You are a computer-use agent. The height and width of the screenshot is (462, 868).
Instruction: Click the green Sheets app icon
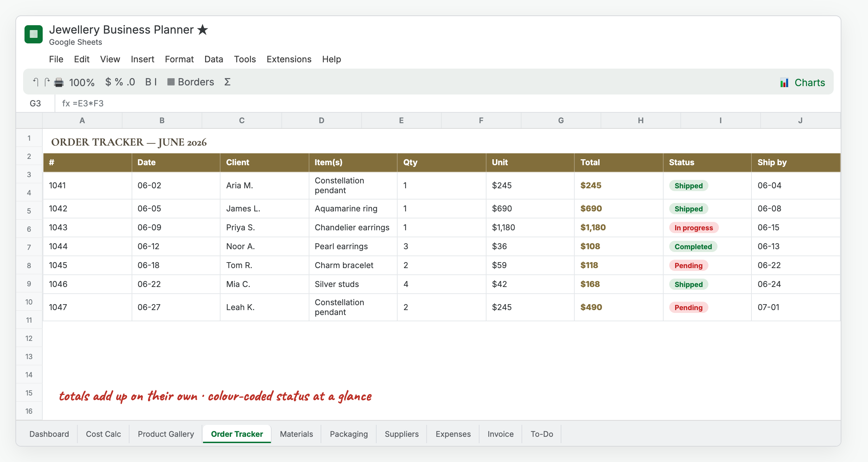coord(34,34)
